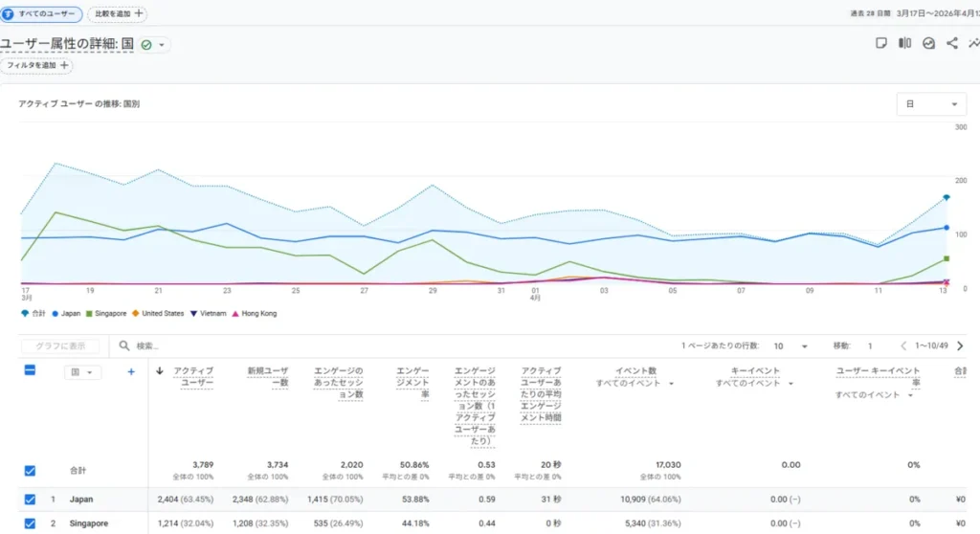
Task: Open the 国 dimension dropdown
Action: pos(81,372)
